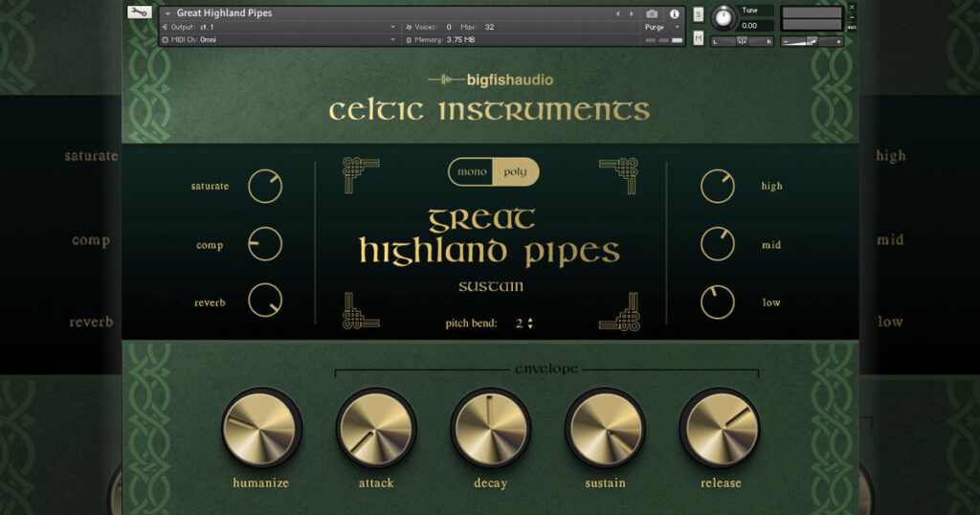Expand the Great Highland Pipes instrument menu arrow

[167, 13]
